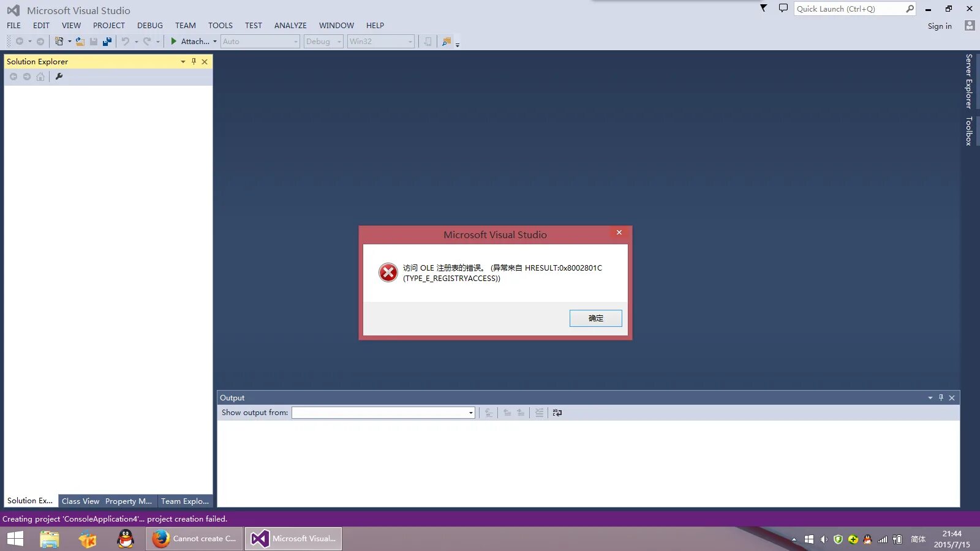The image size is (980, 551).
Task: Open the TOOLS menu
Action: click(221, 25)
